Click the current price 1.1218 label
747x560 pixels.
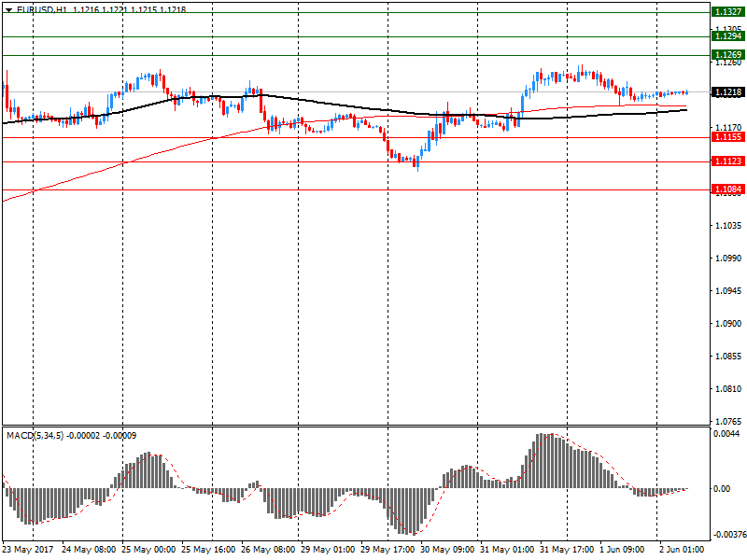tap(727, 91)
